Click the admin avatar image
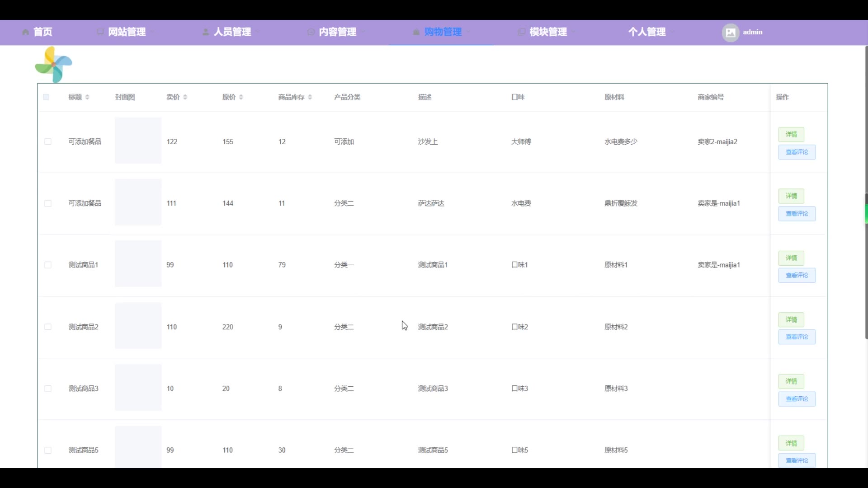 730,32
